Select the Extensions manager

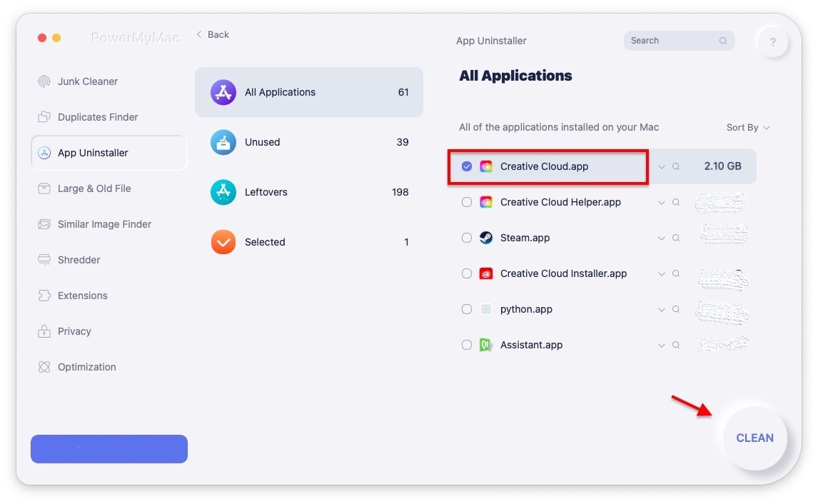click(82, 295)
